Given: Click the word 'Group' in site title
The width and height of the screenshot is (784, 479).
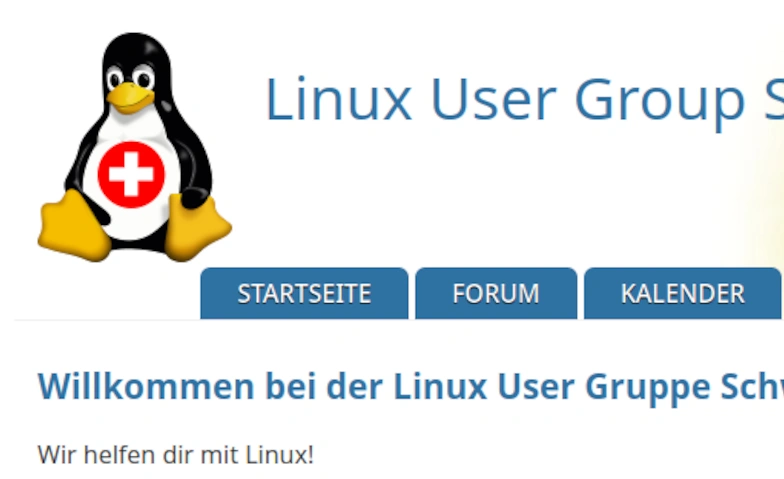Looking at the screenshot, I should (x=660, y=103).
